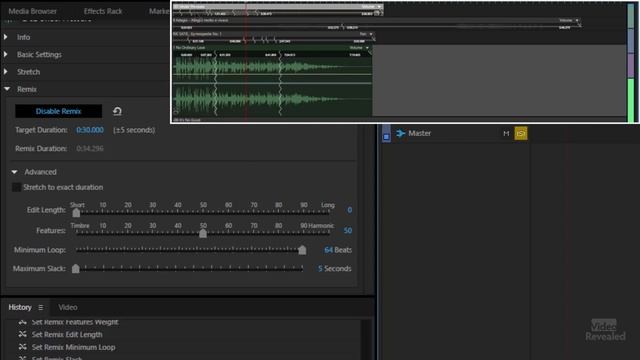640x360 pixels.
Task: Click the Master track output arrow icon
Action: (400, 133)
